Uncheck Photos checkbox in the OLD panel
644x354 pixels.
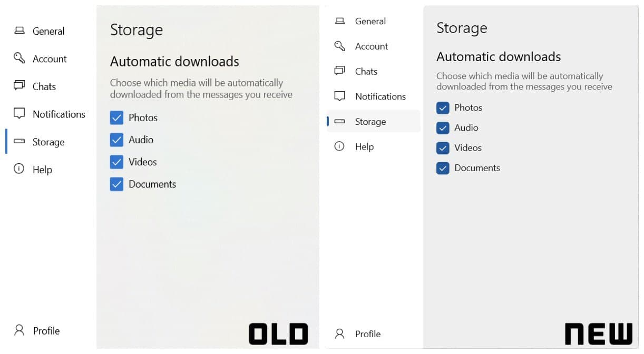(116, 117)
